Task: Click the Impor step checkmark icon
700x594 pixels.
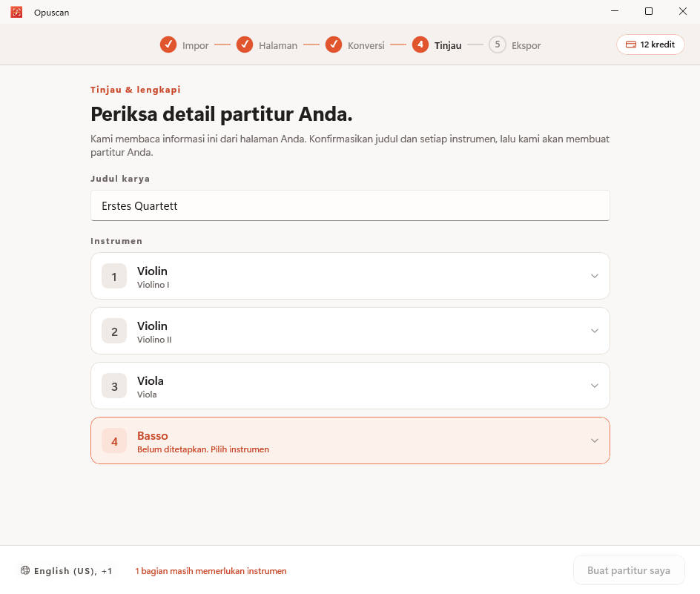Action: (x=168, y=44)
